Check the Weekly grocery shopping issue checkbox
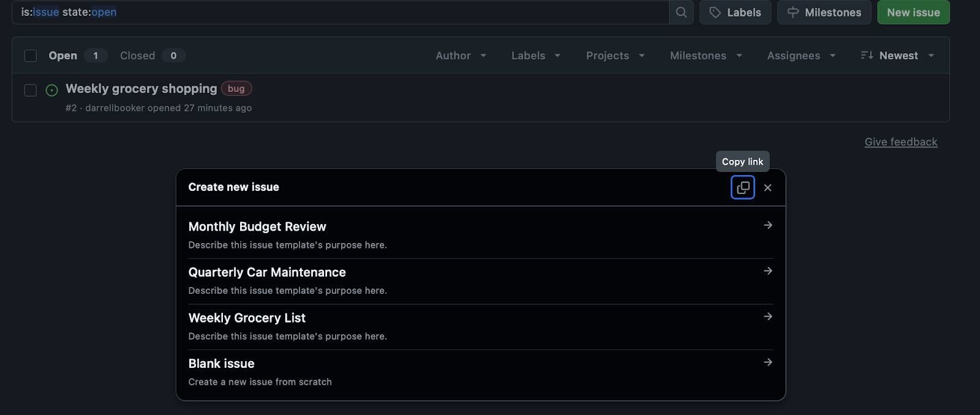This screenshot has height=415, width=980. (31, 90)
